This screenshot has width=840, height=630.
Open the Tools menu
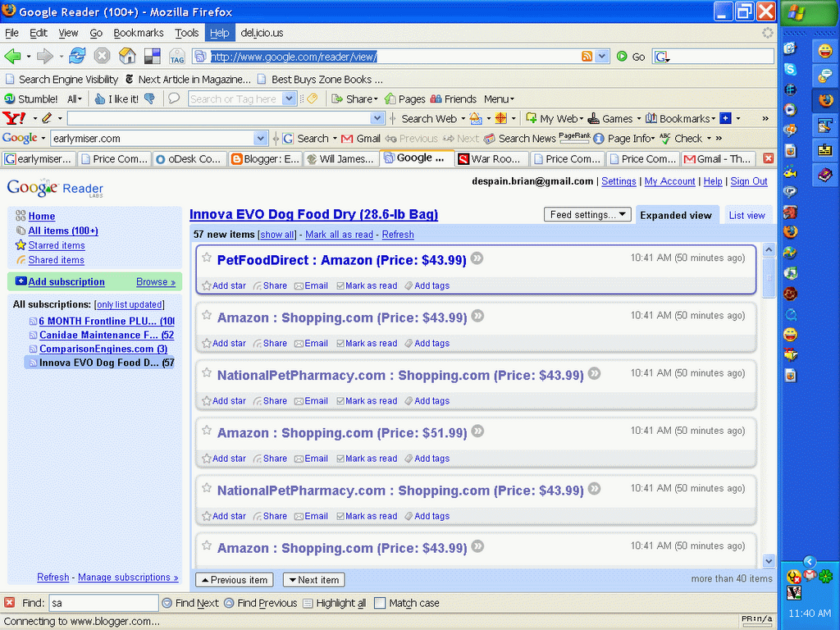[186, 33]
